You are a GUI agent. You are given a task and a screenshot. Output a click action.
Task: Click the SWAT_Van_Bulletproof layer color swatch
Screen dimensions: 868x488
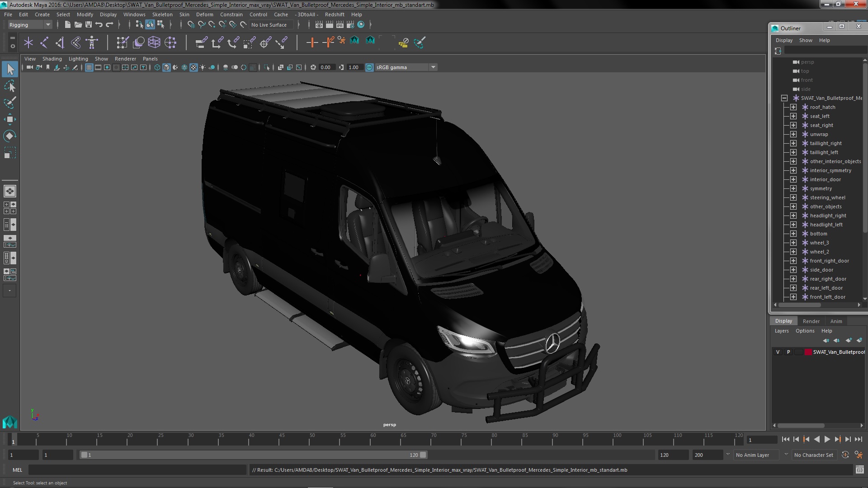click(x=808, y=352)
